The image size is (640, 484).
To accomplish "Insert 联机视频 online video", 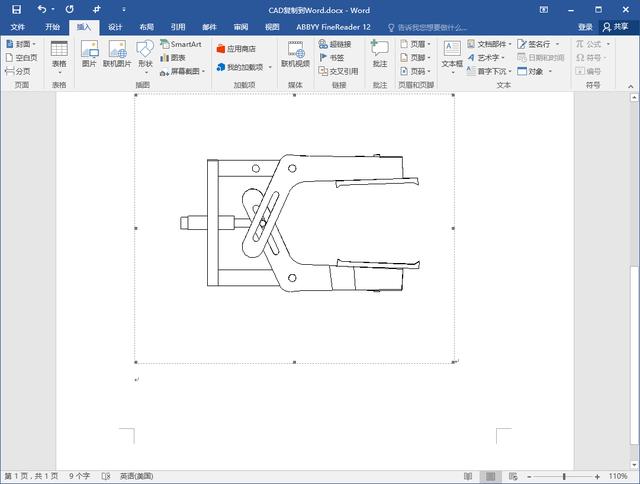I will 296,54.
